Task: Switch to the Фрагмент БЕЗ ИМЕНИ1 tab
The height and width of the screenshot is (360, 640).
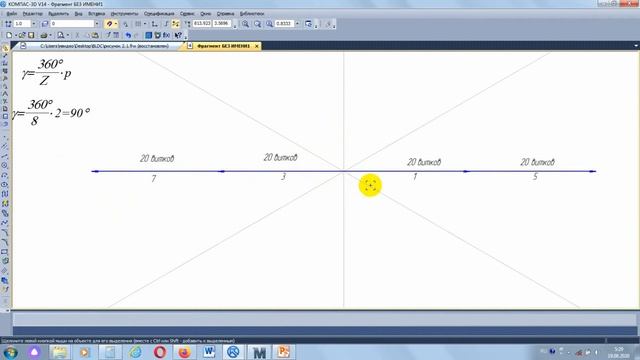Action: (223, 46)
